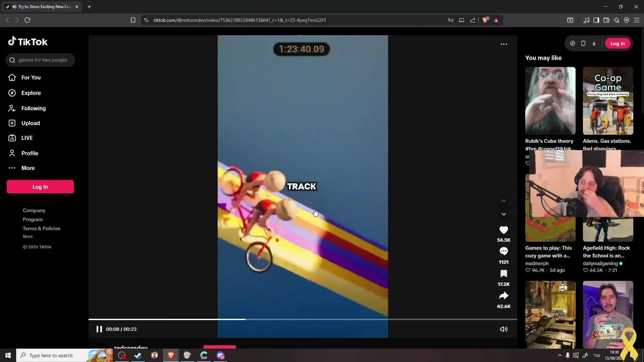Expand Terms & Policies footer section

coord(41,229)
